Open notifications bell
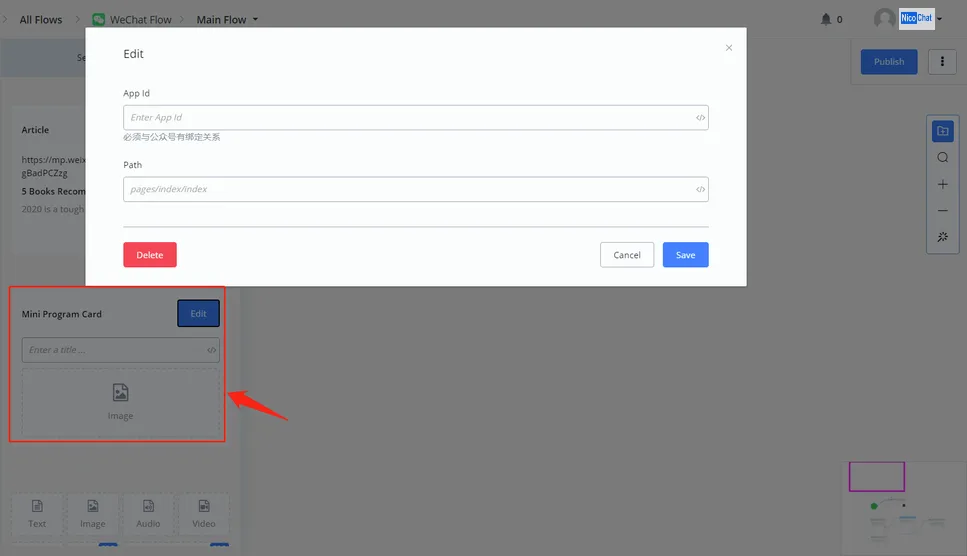 pos(826,19)
